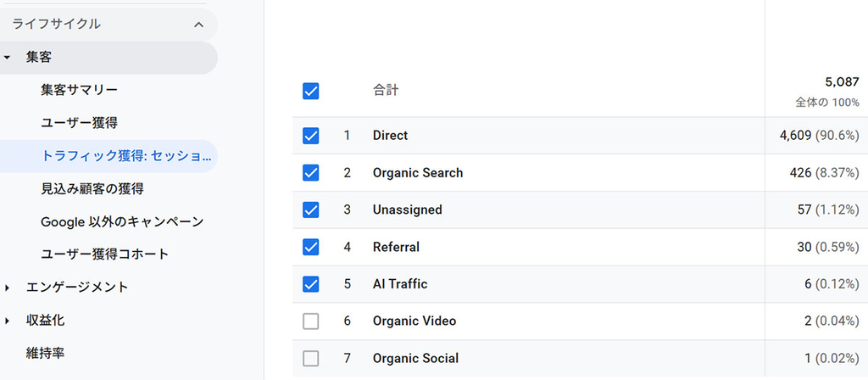Click the Referral channel name

(x=397, y=247)
